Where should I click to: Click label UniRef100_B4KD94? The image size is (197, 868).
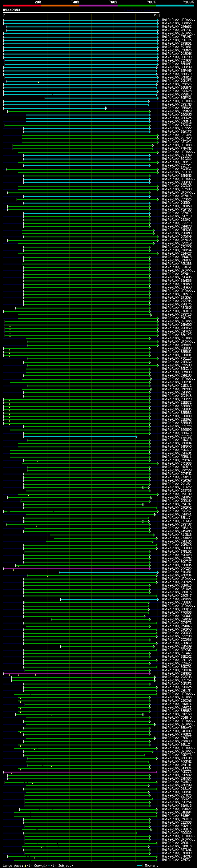177,812
